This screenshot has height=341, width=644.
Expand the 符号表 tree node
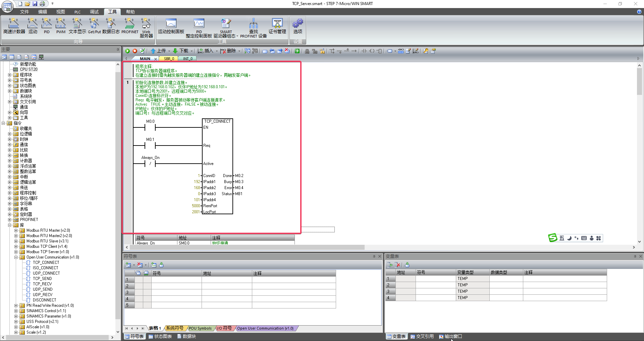click(10, 80)
